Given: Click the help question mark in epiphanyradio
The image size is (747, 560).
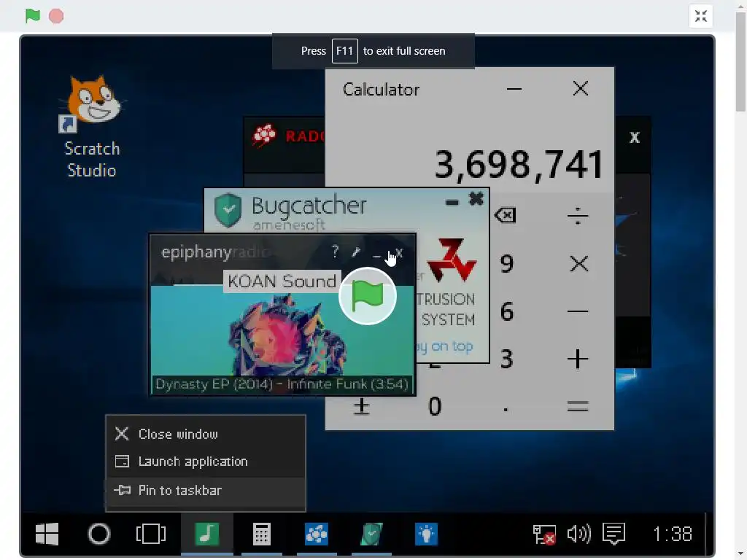Looking at the screenshot, I should tap(335, 251).
